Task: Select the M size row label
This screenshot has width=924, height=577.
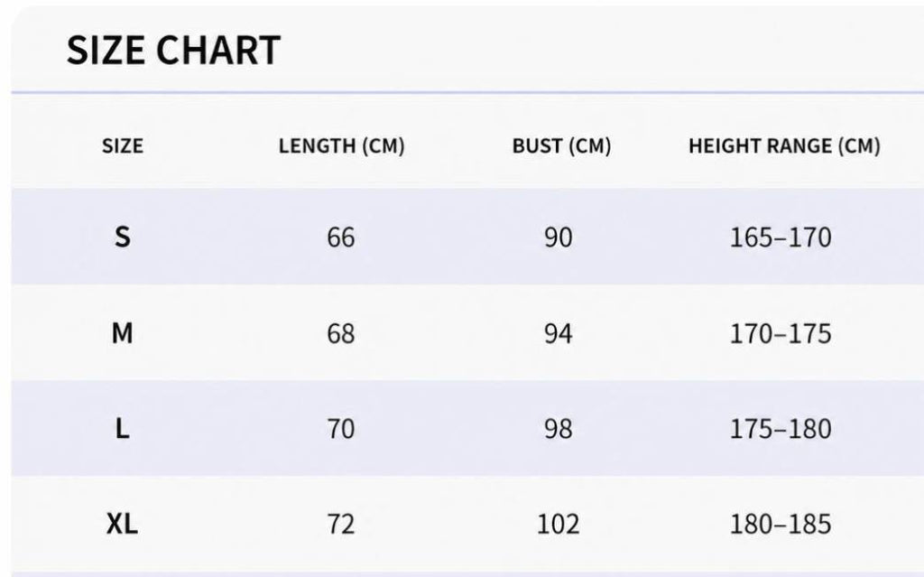Action: [123, 333]
